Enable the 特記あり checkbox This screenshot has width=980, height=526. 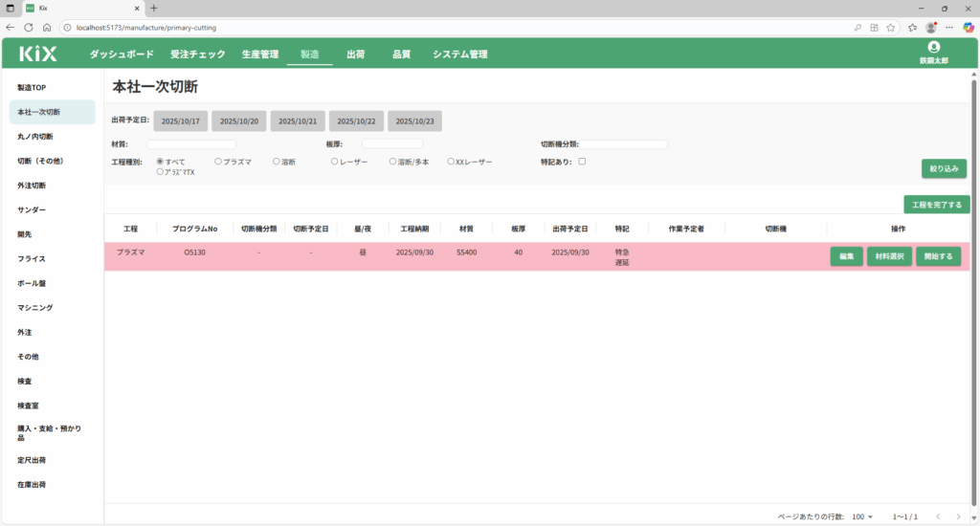[x=582, y=162]
